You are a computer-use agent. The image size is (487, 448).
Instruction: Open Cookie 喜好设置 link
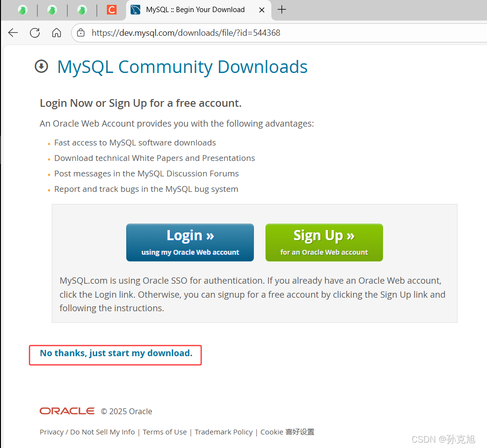(x=287, y=432)
